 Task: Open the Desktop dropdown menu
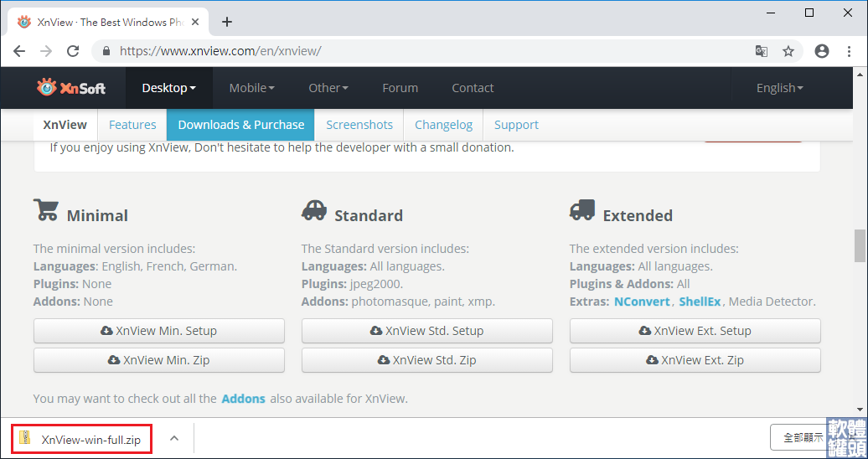click(x=169, y=87)
